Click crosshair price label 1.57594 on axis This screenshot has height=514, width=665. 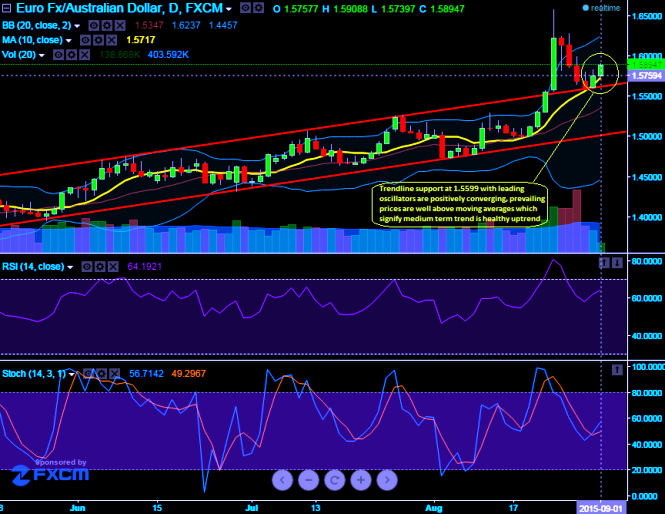(x=646, y=76)
